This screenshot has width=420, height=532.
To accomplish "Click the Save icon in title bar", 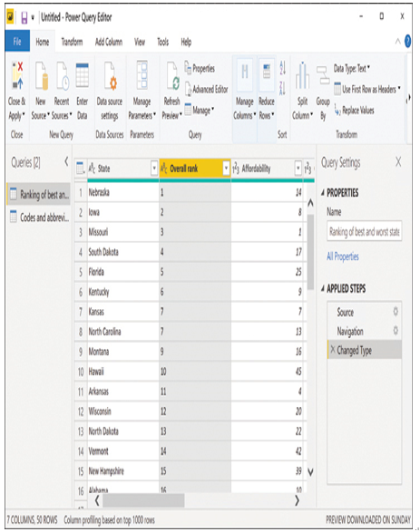I will [x=24, y=17].
